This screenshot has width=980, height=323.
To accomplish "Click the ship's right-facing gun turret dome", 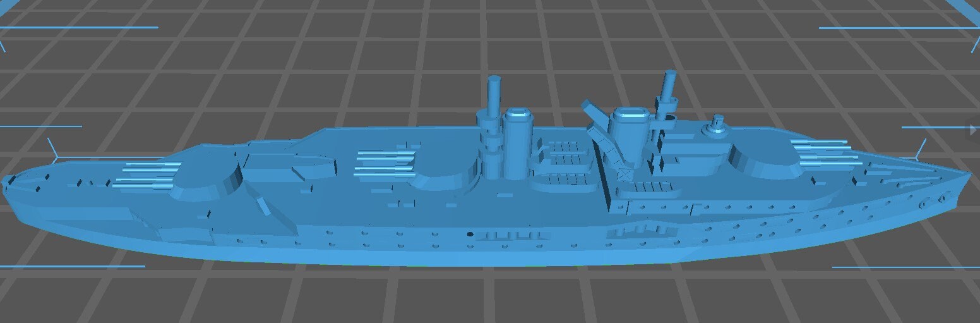I will tap(763, 159).
